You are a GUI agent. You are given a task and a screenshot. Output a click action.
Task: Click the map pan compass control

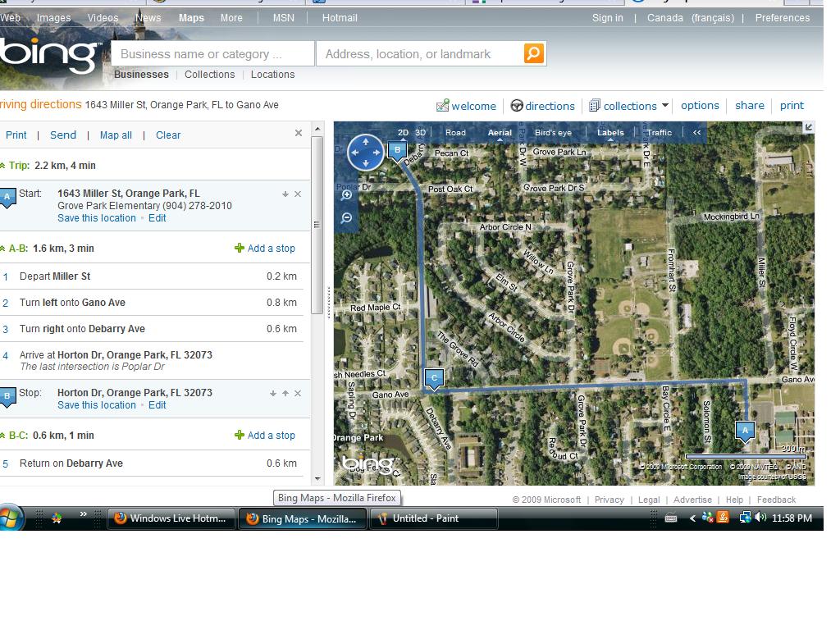pos(365,153)
